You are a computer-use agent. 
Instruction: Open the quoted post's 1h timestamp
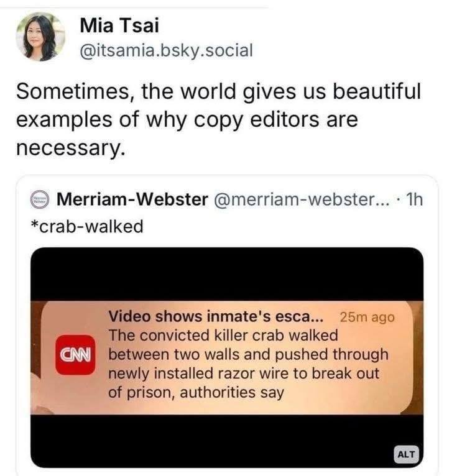coord(412,200)
